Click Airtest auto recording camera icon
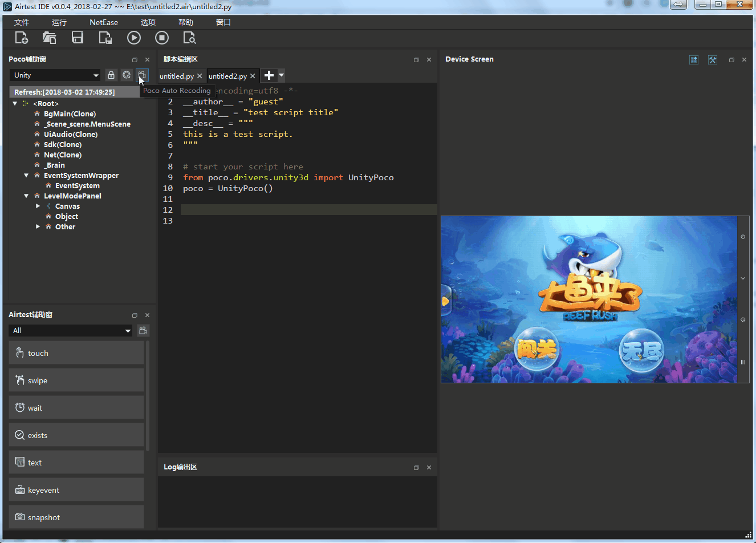The image size is (756, 543). [143, 330]
